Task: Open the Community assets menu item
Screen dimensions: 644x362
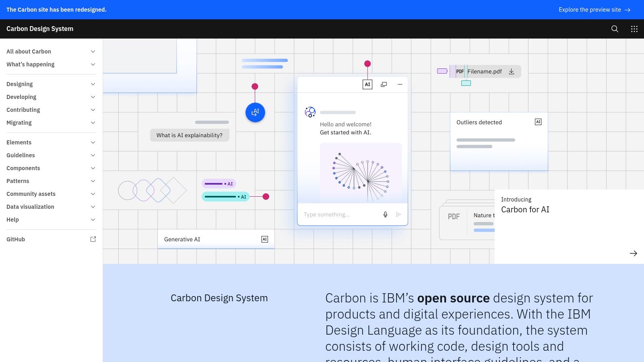Action: [x=51, y=194]
